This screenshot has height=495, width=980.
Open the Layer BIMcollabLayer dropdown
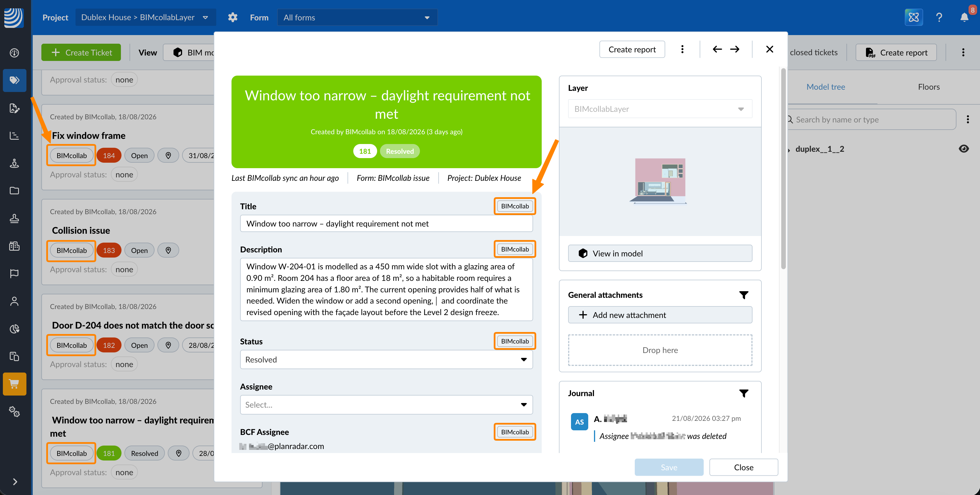pos(660,109)
